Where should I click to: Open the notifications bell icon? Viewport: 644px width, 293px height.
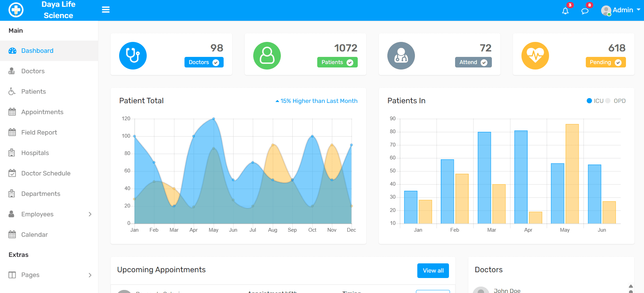pos(565,11)
